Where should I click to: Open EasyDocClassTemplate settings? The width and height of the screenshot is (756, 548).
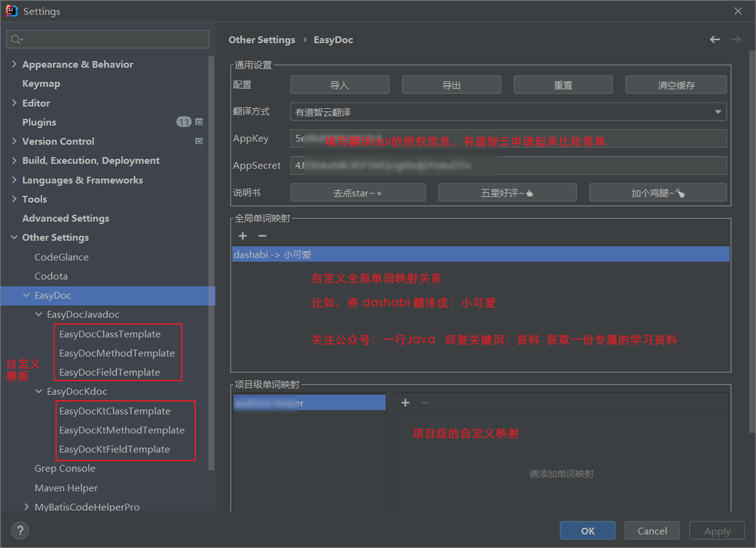pyautogui.click(x=110, y=334)
